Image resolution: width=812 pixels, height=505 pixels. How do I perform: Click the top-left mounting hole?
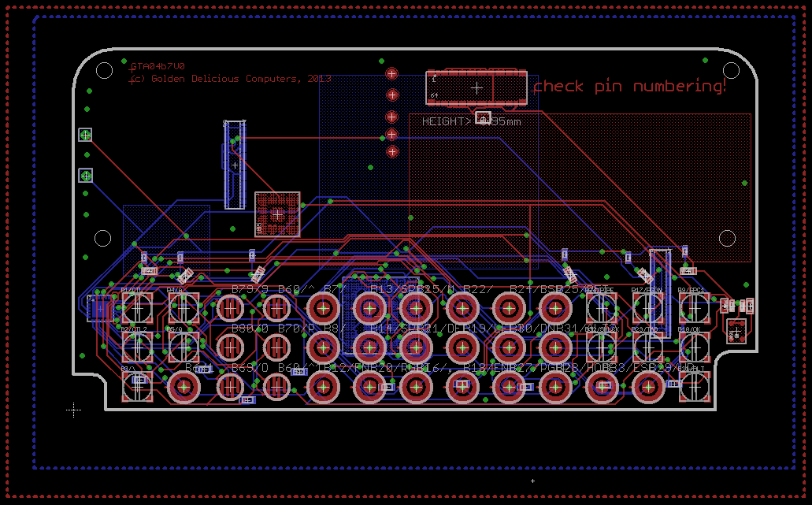click(x=104, y=70)
